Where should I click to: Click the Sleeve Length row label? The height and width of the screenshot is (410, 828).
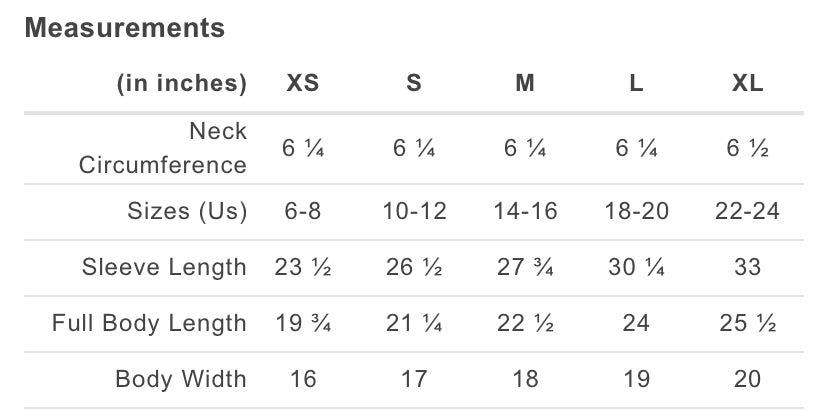click(x=164, y=268)
